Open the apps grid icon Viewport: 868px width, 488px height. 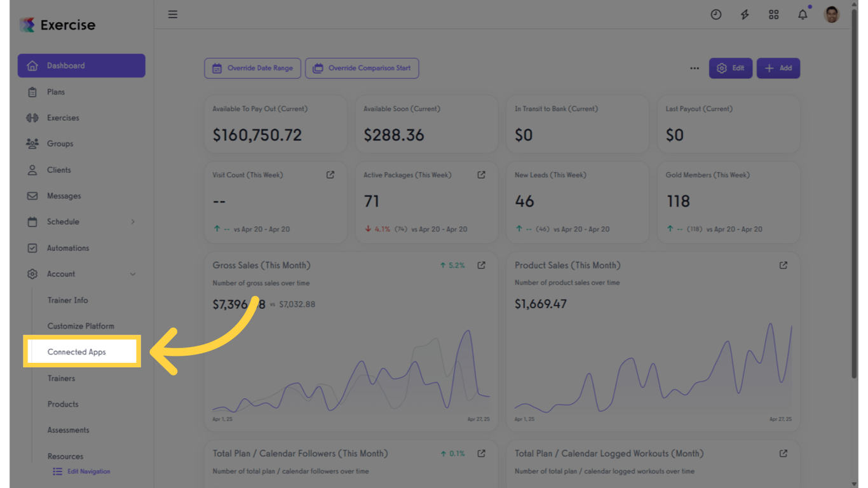click(774, 15)
